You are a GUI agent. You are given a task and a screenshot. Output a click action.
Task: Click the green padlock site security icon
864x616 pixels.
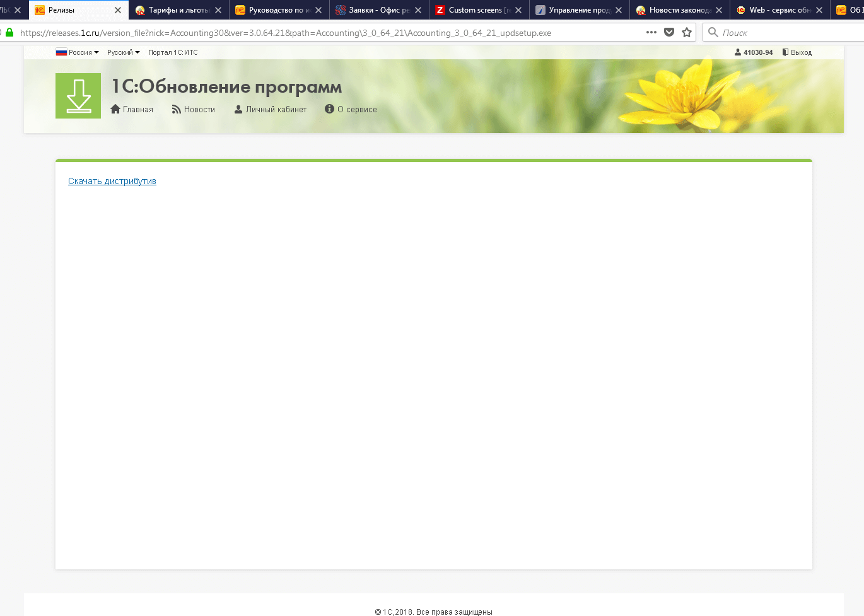[9, 32]
